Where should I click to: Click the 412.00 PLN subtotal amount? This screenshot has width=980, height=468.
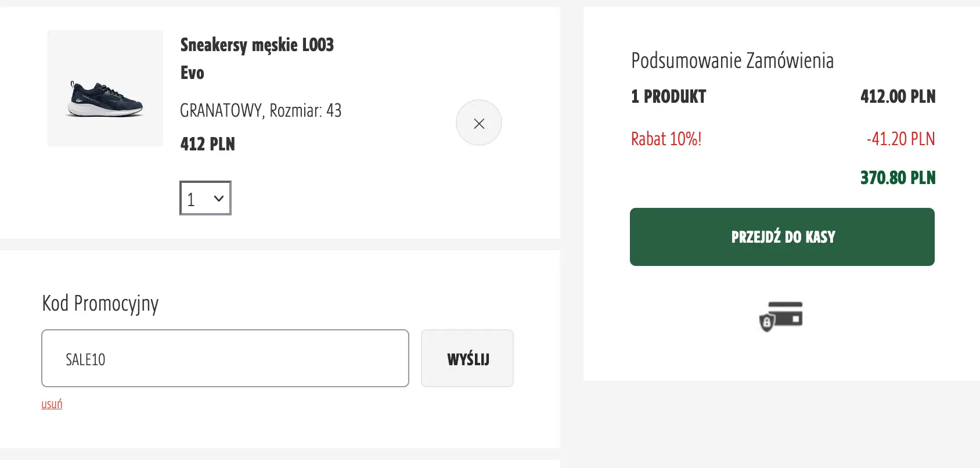click(x=898, y=96)
